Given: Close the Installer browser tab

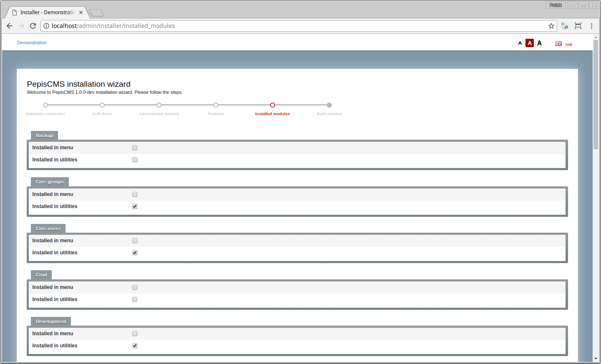Looking at the screenshot, I should pyautogui.click(x=81, y=13).
